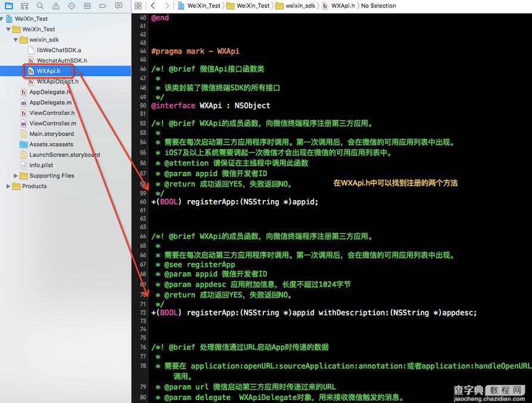Screen dimensions: 532x403
Task: Click the @end keyword on line 40
Action: point(160,18)
